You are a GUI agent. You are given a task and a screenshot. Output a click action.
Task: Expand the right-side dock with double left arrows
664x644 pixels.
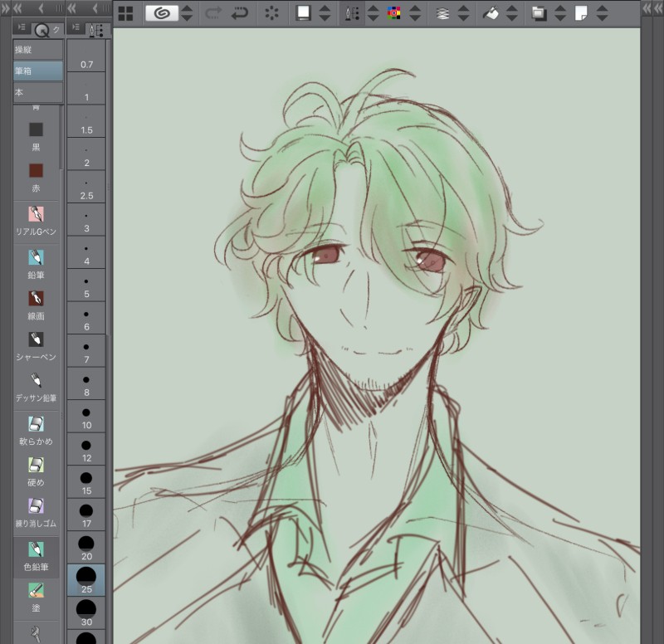tap(647, 8)
